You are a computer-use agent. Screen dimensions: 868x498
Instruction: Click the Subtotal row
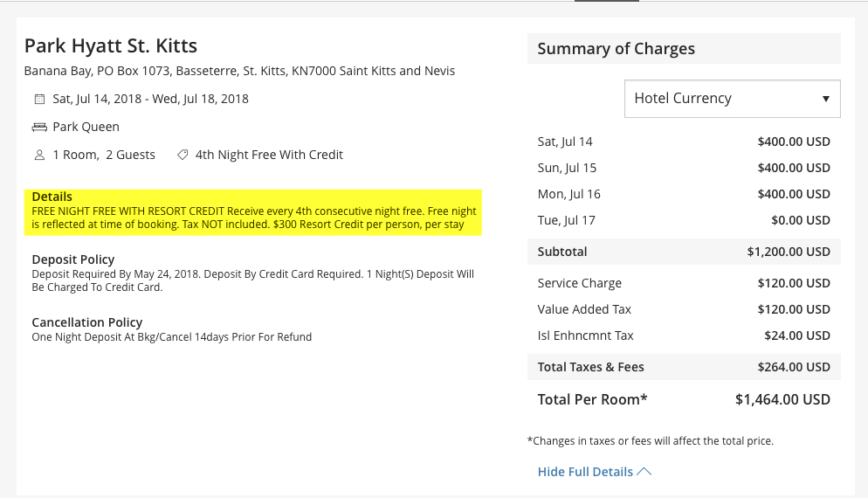(x=684, y=252)
